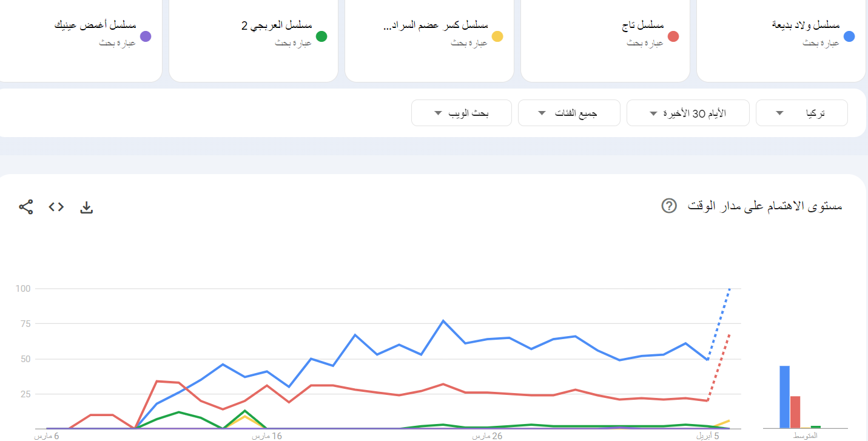868x441 pixels.
Task: Expand the الأيام 30 الأخيرة time range
Action: [688, 113]
